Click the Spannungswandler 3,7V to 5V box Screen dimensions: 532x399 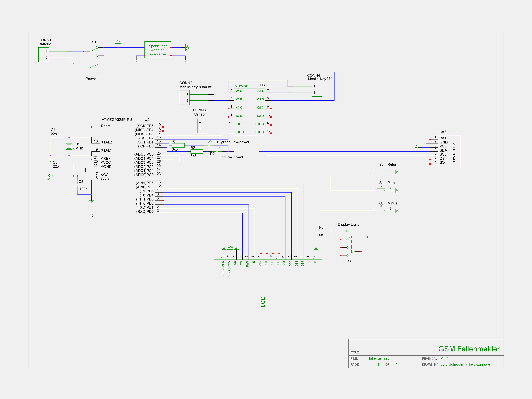click(158, 50)
